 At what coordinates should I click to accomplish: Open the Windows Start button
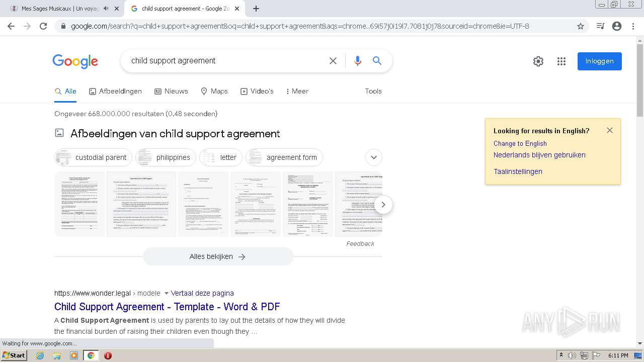[x=14, y=355]
